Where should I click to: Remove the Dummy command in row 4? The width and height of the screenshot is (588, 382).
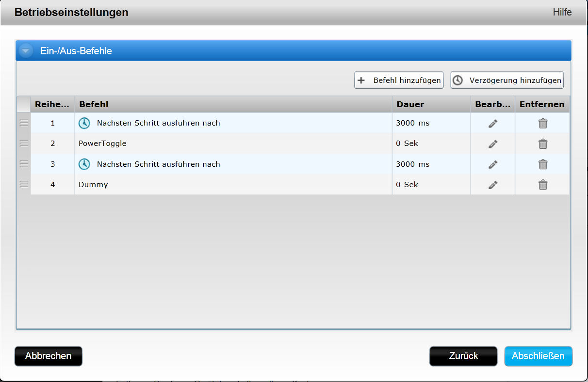(543, 185)
